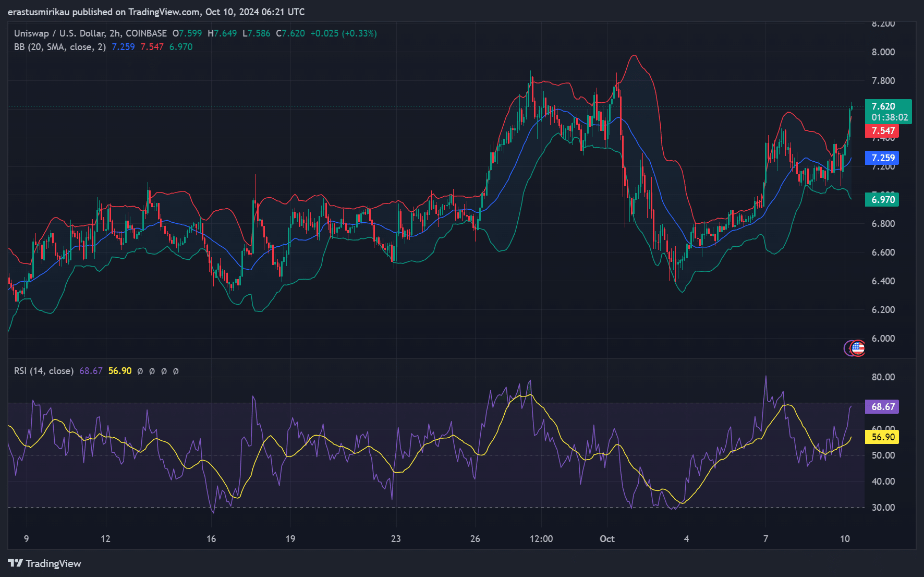
Task: Click the countdown timer 01:38:02
Action: tap(890, 118)
